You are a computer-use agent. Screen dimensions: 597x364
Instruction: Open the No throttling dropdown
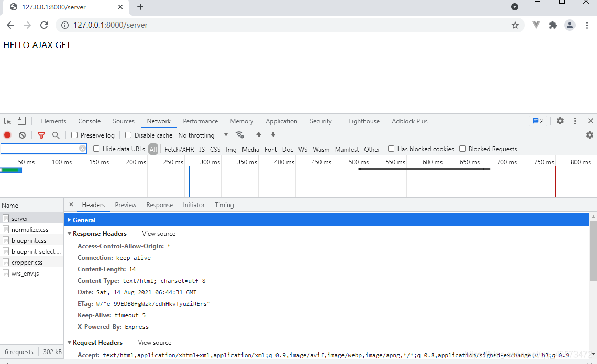pyautogui.click(x=203, y=135)
